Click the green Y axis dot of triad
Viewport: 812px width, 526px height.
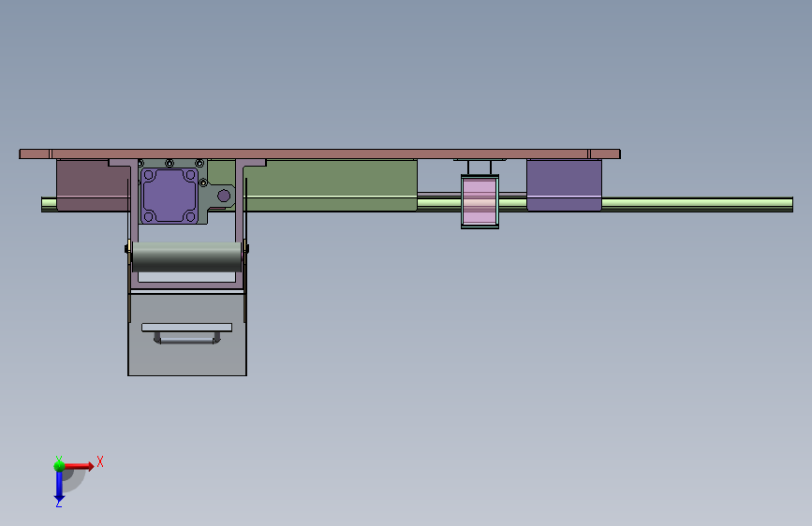click(59, 466)
